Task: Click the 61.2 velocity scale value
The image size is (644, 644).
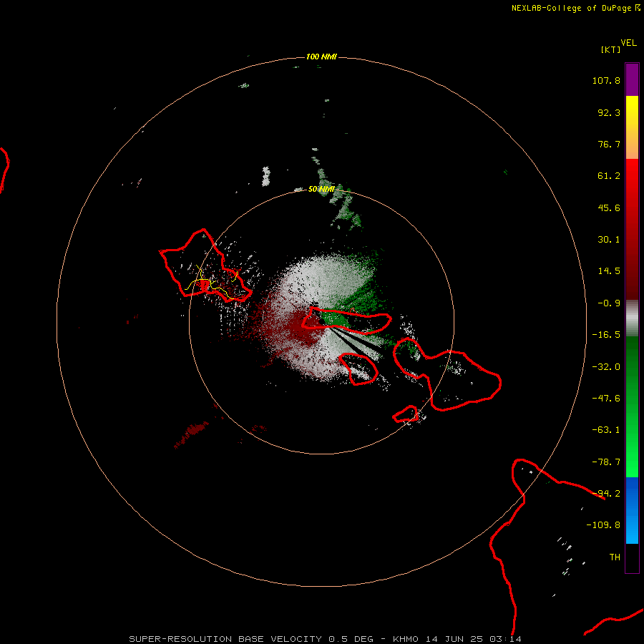Action: (609, 176)
